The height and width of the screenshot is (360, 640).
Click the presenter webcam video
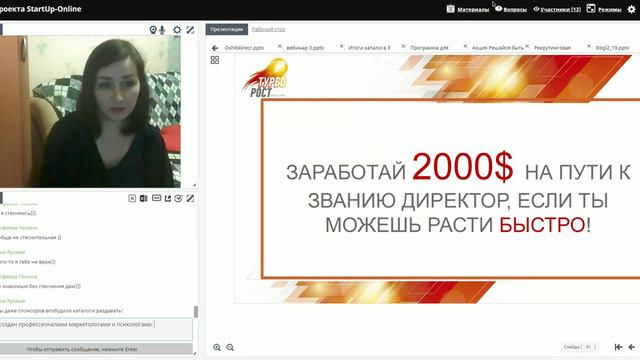coord(90,111)
